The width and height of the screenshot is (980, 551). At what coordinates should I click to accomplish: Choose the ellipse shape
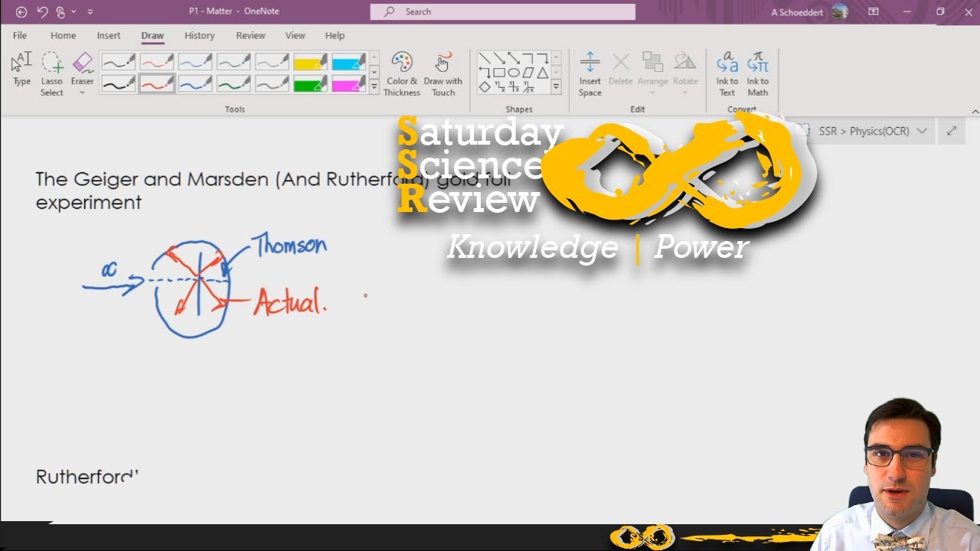pos(514,73)
